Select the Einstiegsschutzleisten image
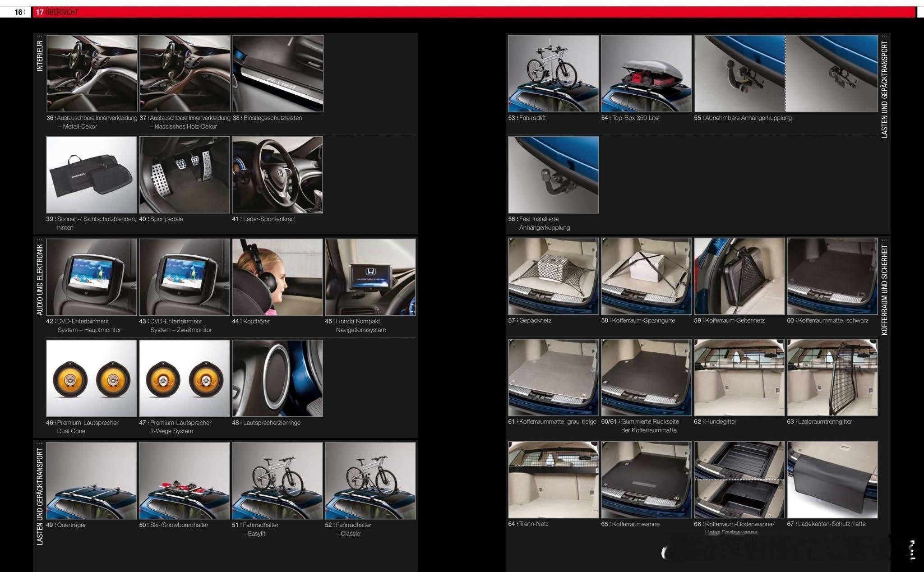The width and height of the screenshot is (924, 572). point(278,74)
